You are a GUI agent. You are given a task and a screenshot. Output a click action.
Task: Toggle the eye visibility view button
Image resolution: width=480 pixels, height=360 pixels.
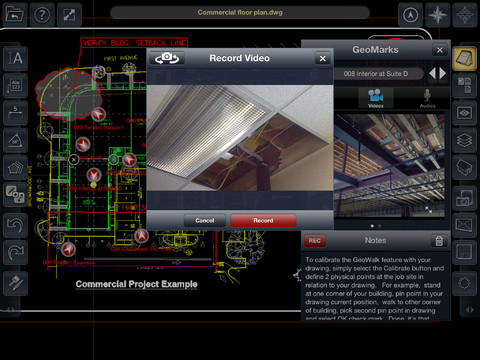[464, 113]
